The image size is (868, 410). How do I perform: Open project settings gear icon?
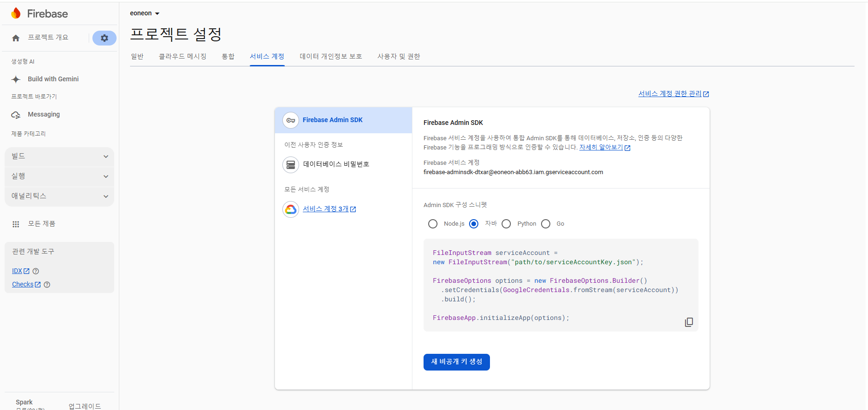point(104,38)
